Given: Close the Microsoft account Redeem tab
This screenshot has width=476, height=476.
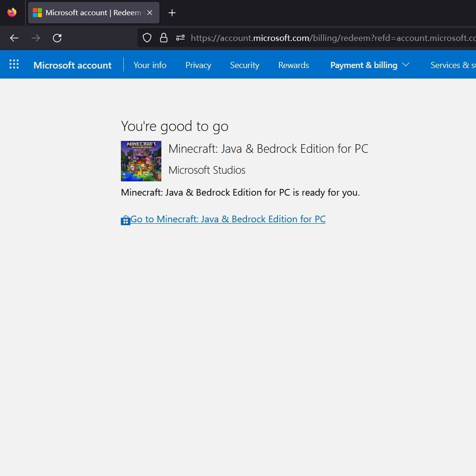Looking at the screenshot, I should [149, 13].
